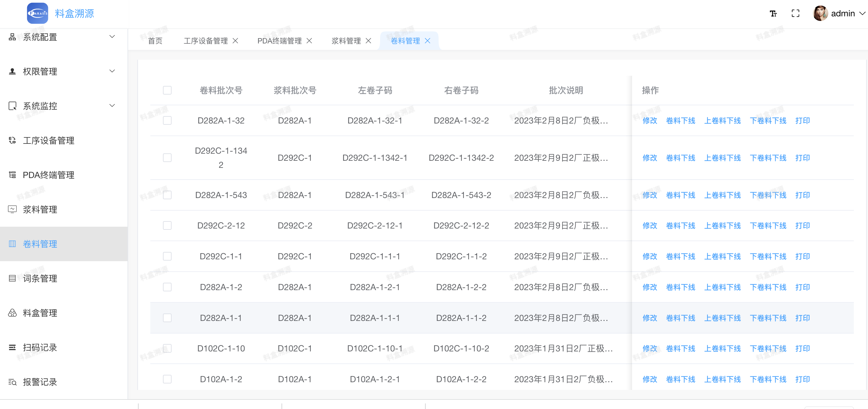Click 下卷料下线 for batch D292C-2-12
Viewport: 868px width, 409px height.
click(x=768, y=225)
